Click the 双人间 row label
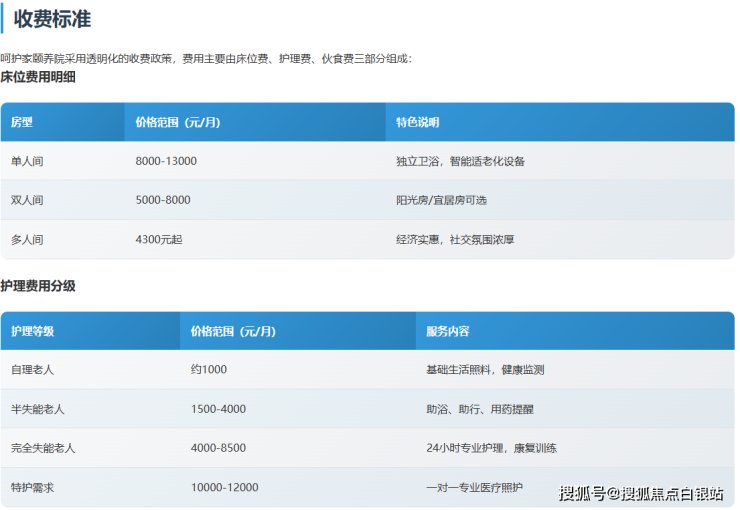Screen dimensions: 740x510 click(27, 200)
